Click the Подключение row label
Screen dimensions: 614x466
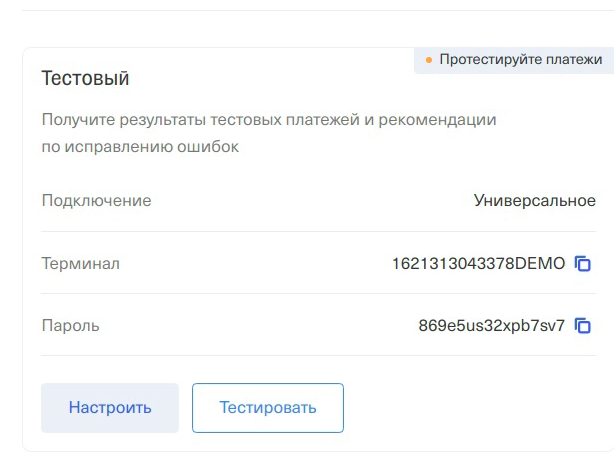click(x=96, y=200)
